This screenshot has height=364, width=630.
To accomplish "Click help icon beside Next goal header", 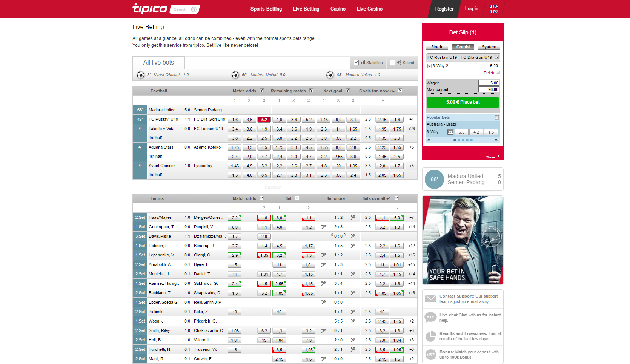I will tap(347, 91).
